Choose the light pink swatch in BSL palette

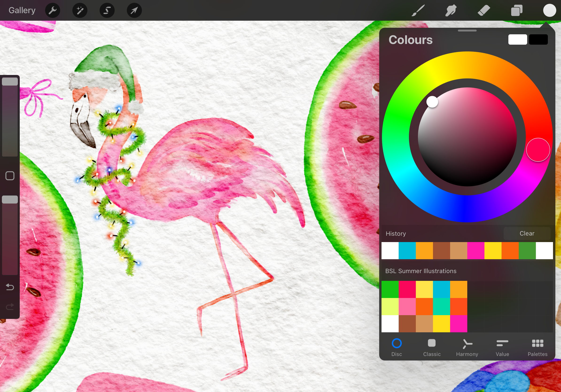click(x=407, y=306)
